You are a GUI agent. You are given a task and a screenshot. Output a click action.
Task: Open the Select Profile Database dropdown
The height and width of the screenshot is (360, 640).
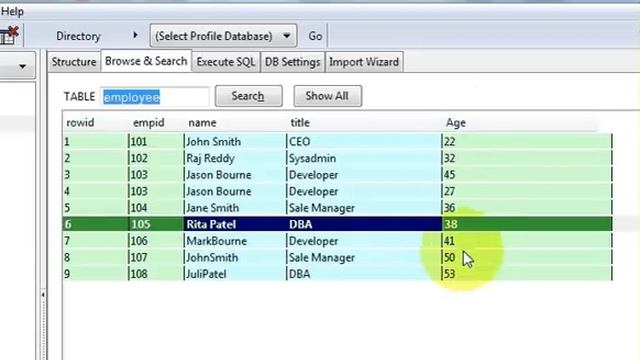click(223, 36)
